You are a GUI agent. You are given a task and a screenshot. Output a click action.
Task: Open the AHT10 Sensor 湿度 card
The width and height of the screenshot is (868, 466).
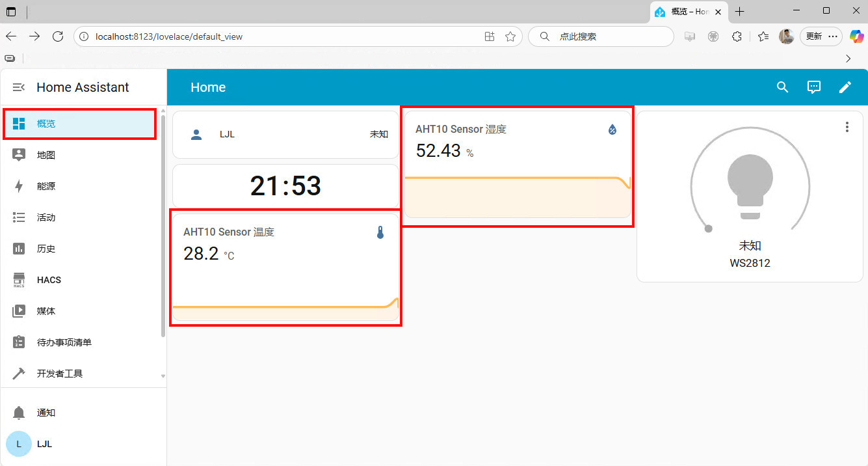[517, 165]
